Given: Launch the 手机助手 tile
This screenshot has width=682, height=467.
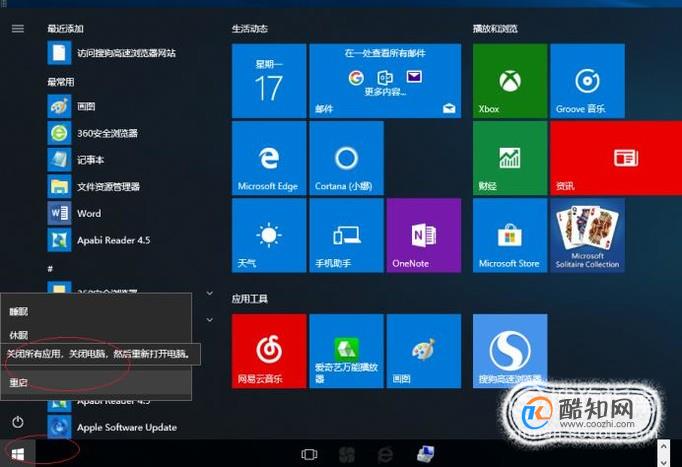Looking at the screenshot, I should coord(346,235).
